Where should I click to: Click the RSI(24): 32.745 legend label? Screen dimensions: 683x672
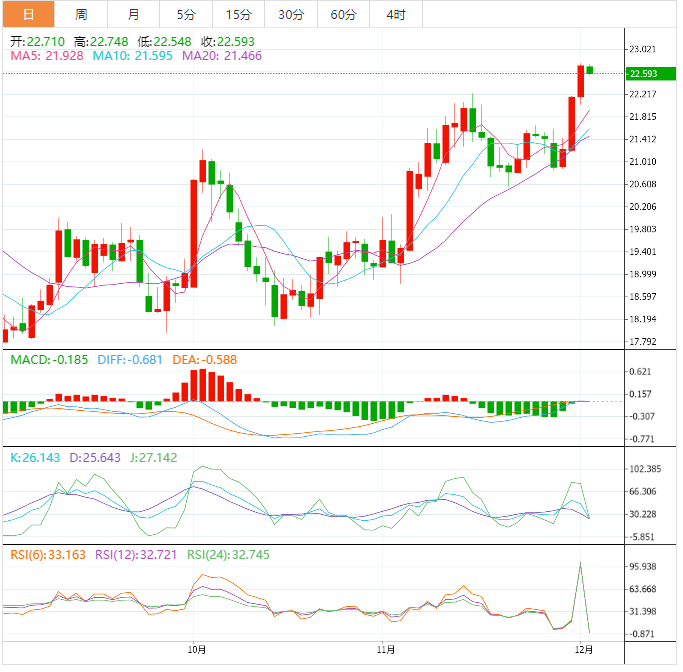tap(232, 554)
